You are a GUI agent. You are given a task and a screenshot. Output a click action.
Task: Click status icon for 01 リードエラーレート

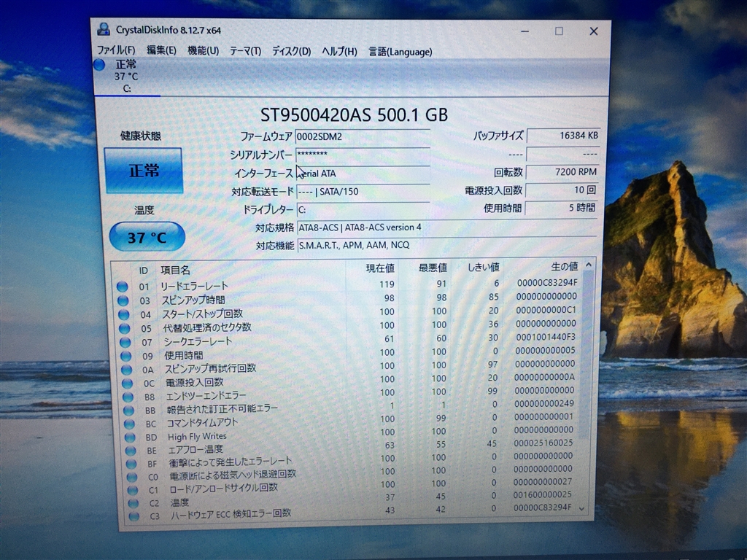click(122, 286)
